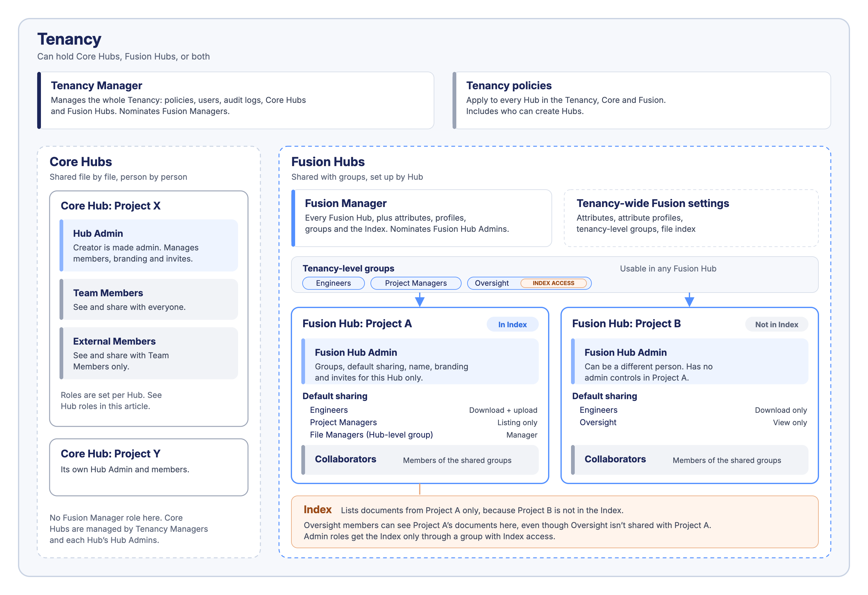Click the Engineers group pill

[x=333, y=283]
